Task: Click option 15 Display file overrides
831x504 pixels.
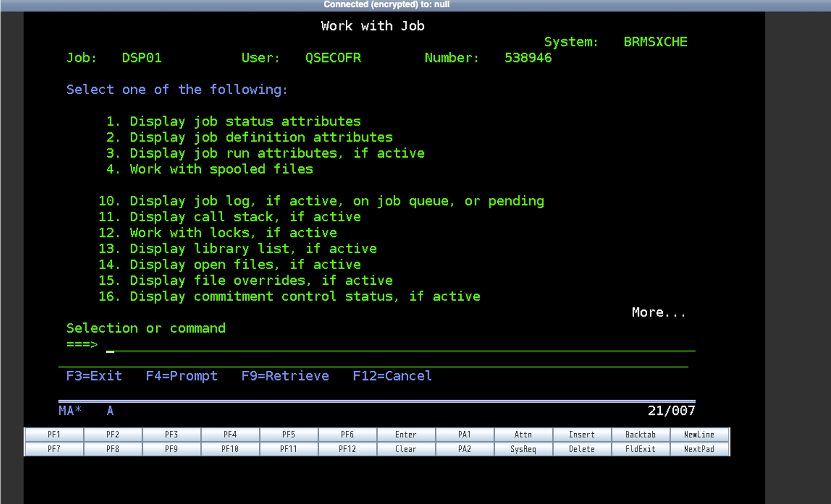Action: (246, 281)
